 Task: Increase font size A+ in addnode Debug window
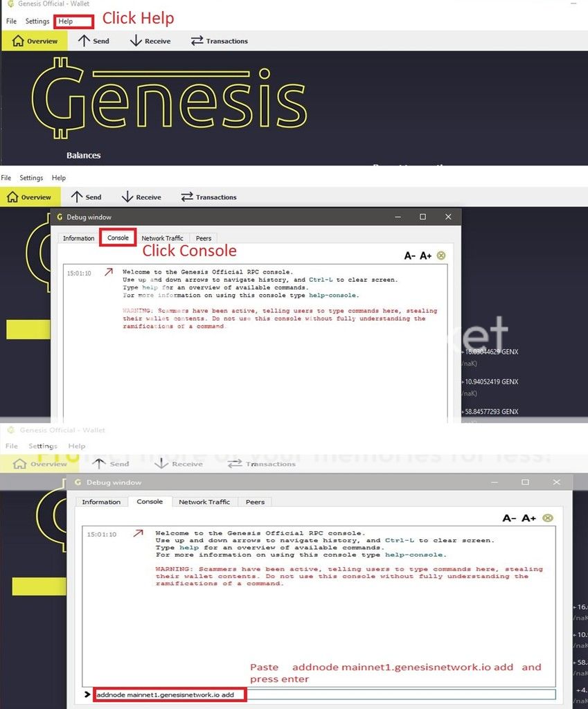pyautogui.click(x=528, y=518)
